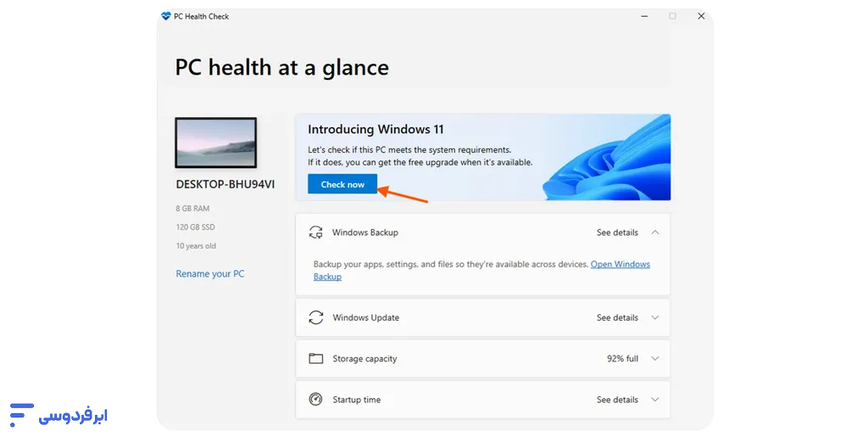Close the PC Health Check window
The height and width of the screenshot is (437, 868).
click(x=701, y=17)
